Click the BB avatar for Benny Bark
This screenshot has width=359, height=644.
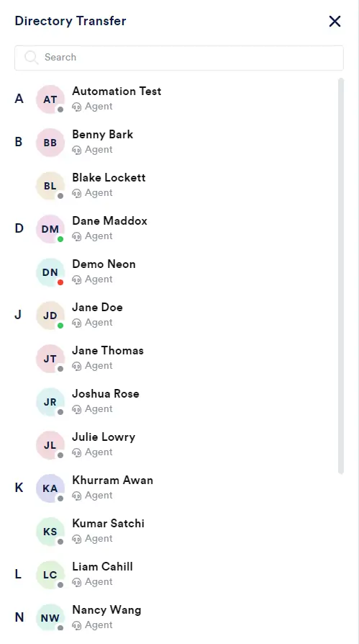pos(50,143)
